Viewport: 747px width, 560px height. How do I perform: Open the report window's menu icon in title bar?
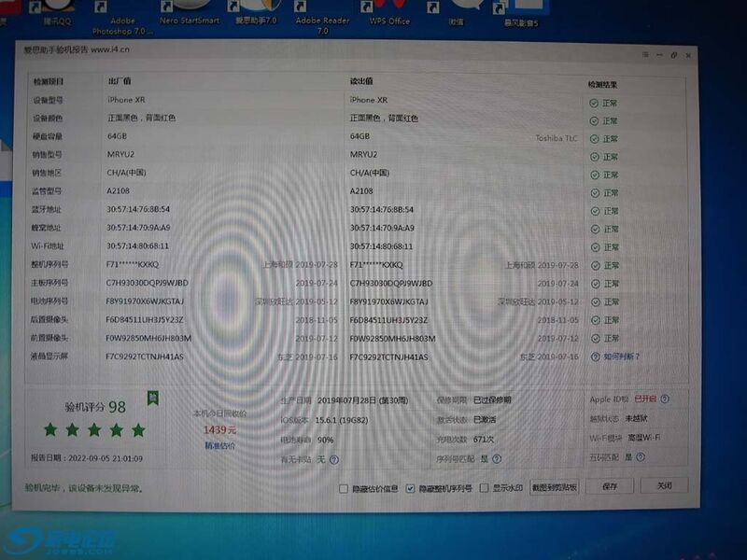(x=645, y=55)
